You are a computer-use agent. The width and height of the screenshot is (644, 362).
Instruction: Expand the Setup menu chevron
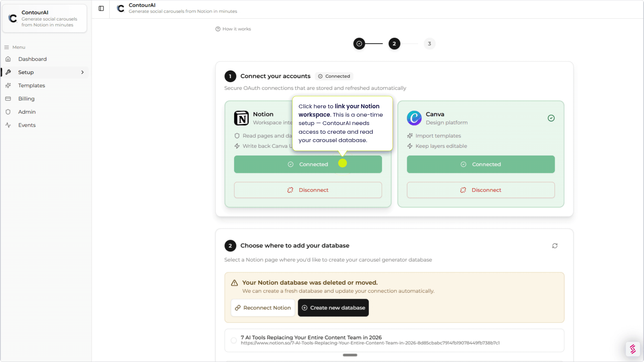tap(83, 72)
